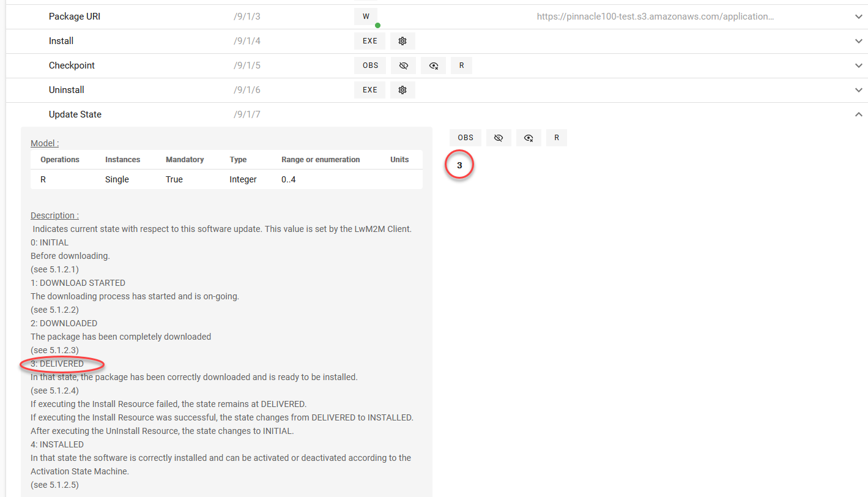Expand the Checkpoint row chevron
This screenshot has height=497, width=868.
pyautogui.click(x=858, y=65)
